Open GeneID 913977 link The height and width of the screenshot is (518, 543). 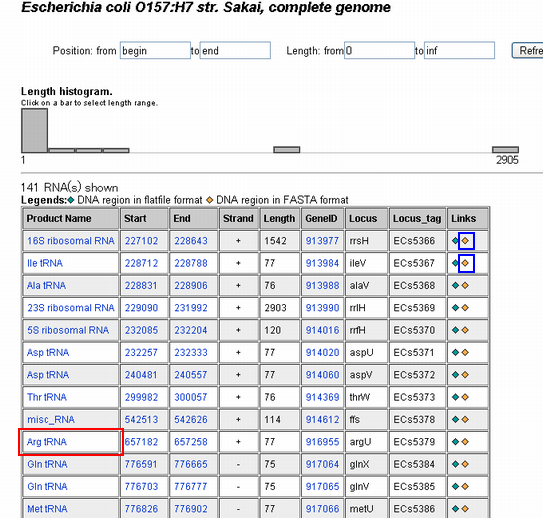(322, 241)
